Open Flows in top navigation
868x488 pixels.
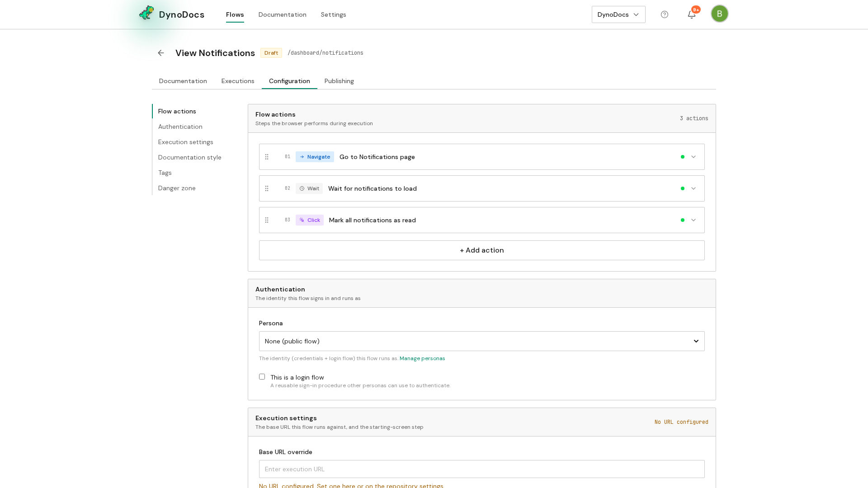click(x=235, y=14)
